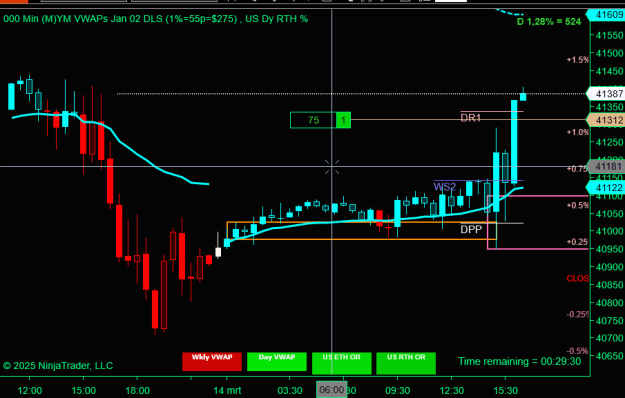Image resolution: width=625 pixels, height=398 pixels.
Task: Click the 40850 price axis label
Action: tap(609, 284)
